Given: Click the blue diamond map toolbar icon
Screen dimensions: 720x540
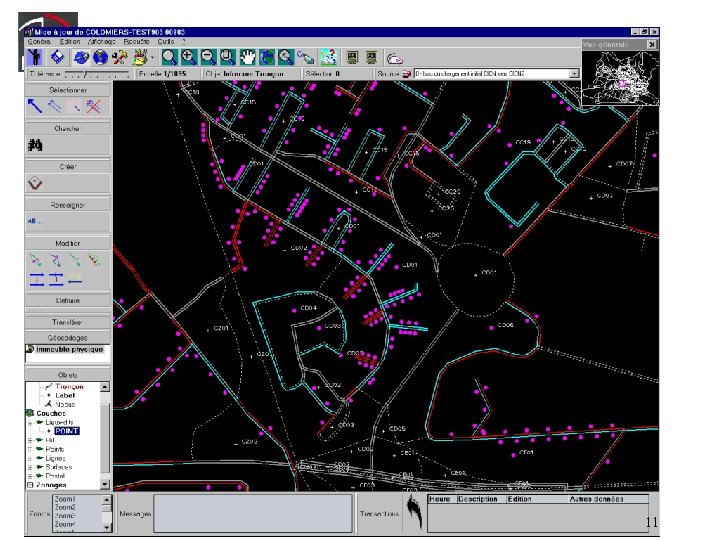Looking at the screenshot, I should [x=57, y=57].
